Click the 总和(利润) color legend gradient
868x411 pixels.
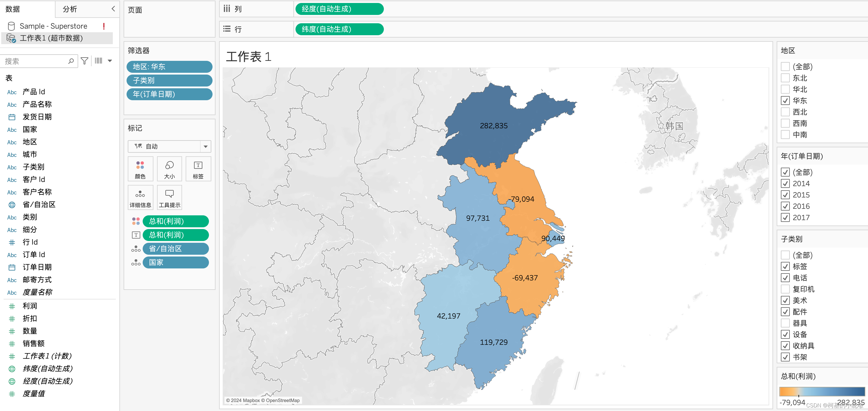[822, 392]
